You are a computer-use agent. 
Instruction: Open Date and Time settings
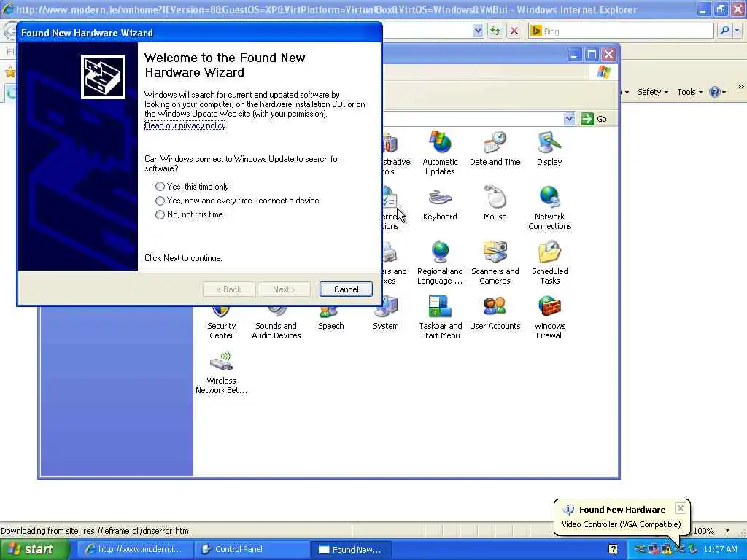coord(495,149)
